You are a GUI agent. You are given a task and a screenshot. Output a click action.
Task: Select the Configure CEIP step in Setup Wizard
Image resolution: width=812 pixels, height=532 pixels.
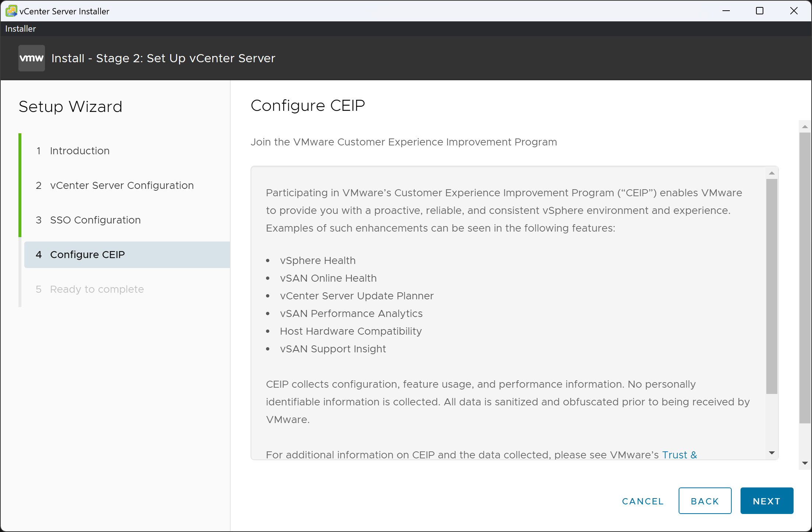click(x=87, y=254)
